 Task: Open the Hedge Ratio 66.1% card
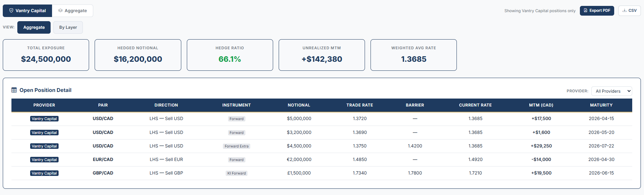pos(230,55)
